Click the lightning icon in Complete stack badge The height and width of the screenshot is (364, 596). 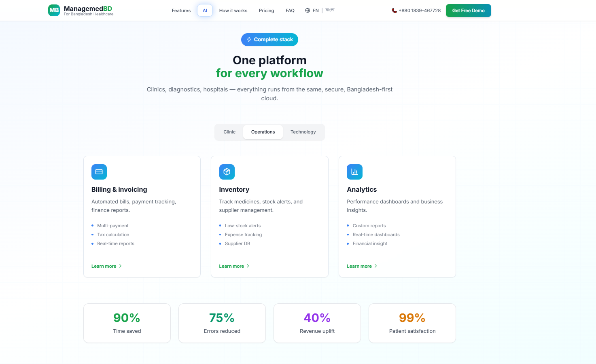pos(249,40)
